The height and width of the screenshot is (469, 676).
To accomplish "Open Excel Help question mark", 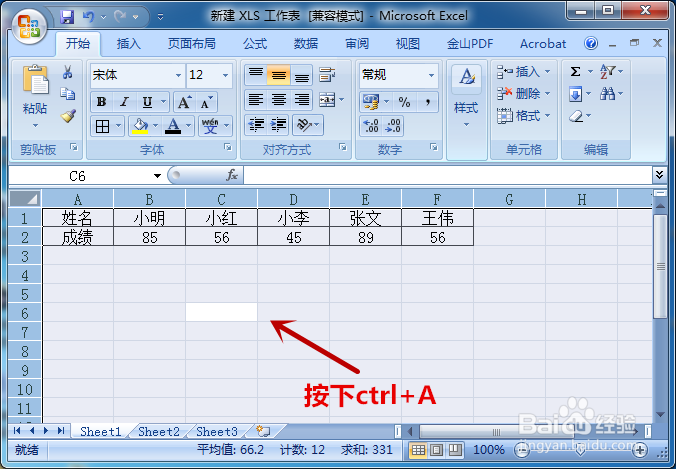I will coord(591,43).
